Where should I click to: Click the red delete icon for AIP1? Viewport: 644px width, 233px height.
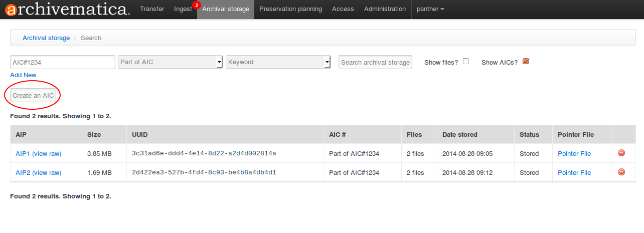621,153
